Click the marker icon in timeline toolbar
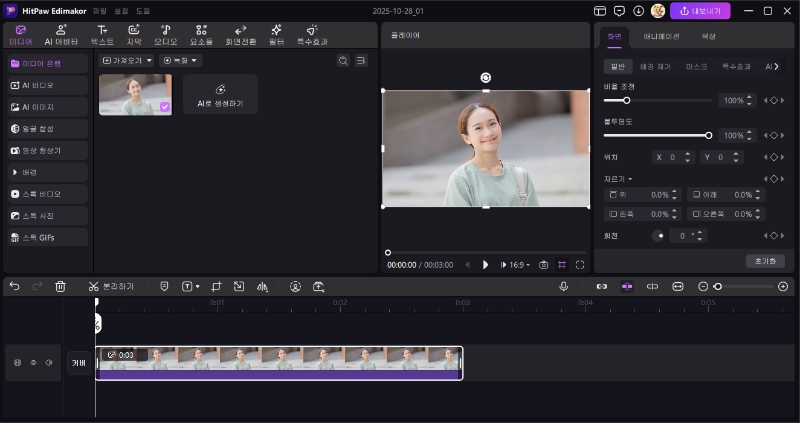Image resolution: width=800 pixels, height=423 pixels. (x=164, y=286)
